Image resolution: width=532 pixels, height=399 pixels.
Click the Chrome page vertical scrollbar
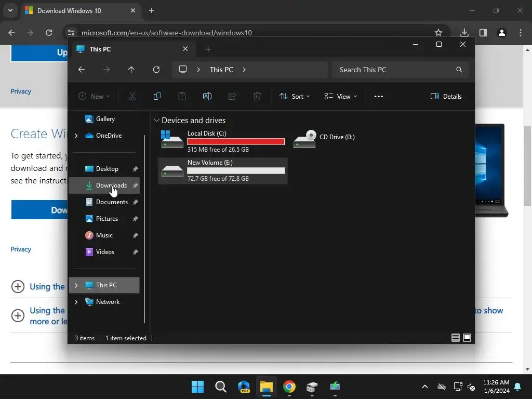527,166
